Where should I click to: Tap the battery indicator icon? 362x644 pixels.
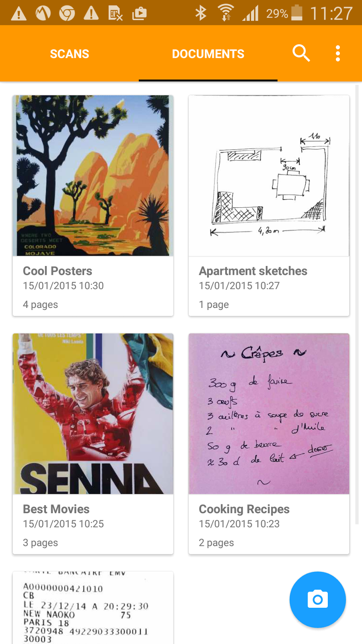(x=297, y=13)
